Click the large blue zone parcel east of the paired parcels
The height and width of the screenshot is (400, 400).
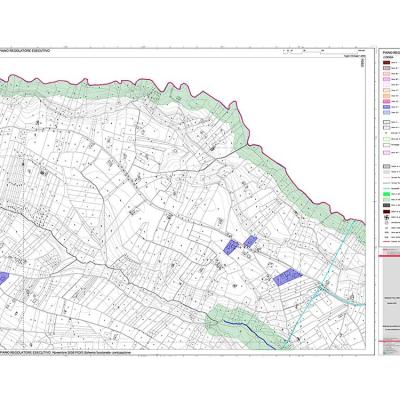[287, 277]
